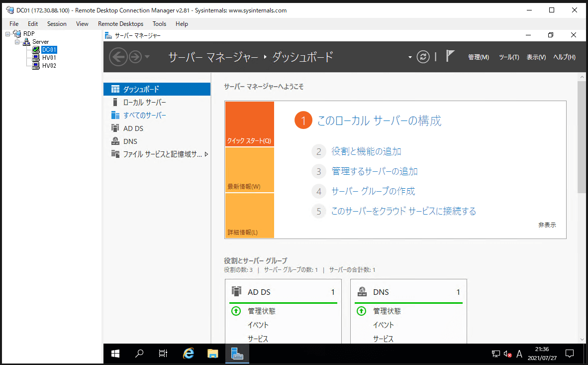Click the ローカル サーバー sidebar icon

point(115,102)
